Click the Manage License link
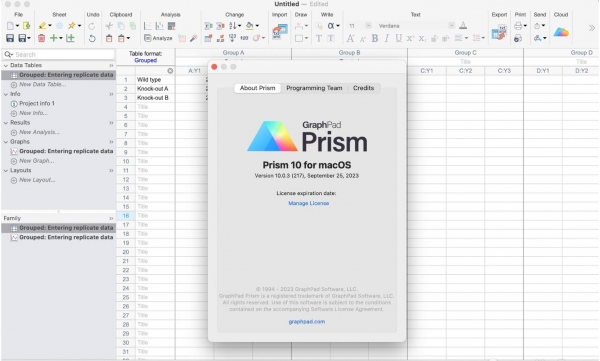Screen dimensions: 600x361 [308, 203]
